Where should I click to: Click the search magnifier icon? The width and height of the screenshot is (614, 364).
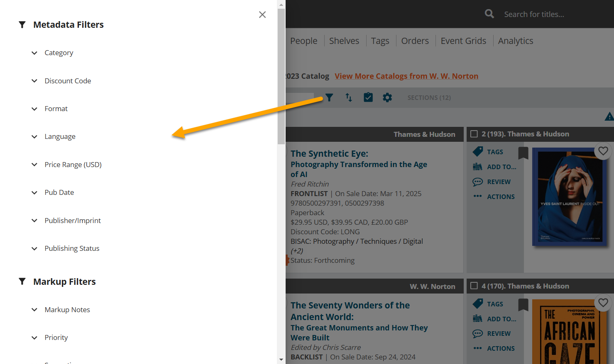click(489, 14)
